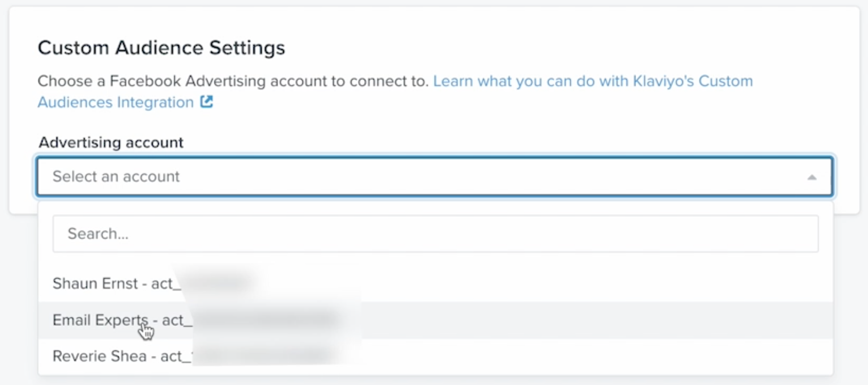Screen dimensions: 868x385
Task: Click the external link icon after Audiences Integration
Action: point(207,103)
